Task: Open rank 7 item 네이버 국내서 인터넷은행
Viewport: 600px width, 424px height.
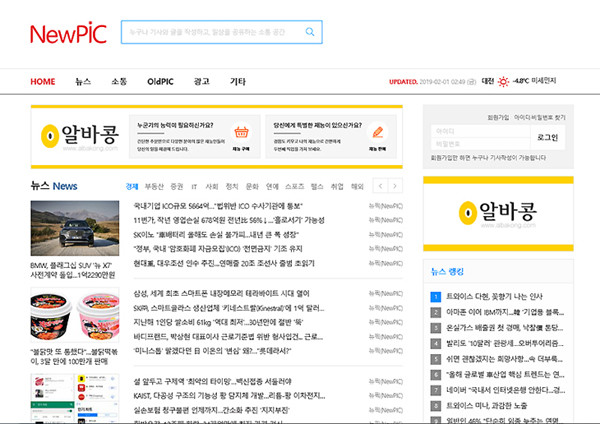Action: point(505,390)
